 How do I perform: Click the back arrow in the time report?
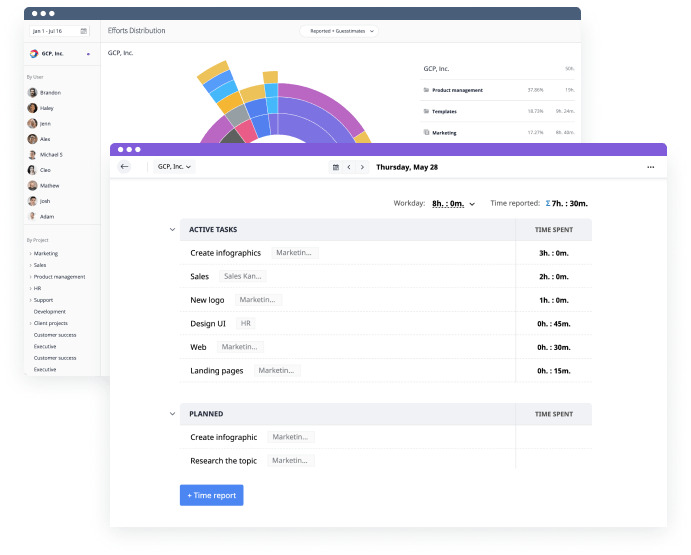coord(124,167)
